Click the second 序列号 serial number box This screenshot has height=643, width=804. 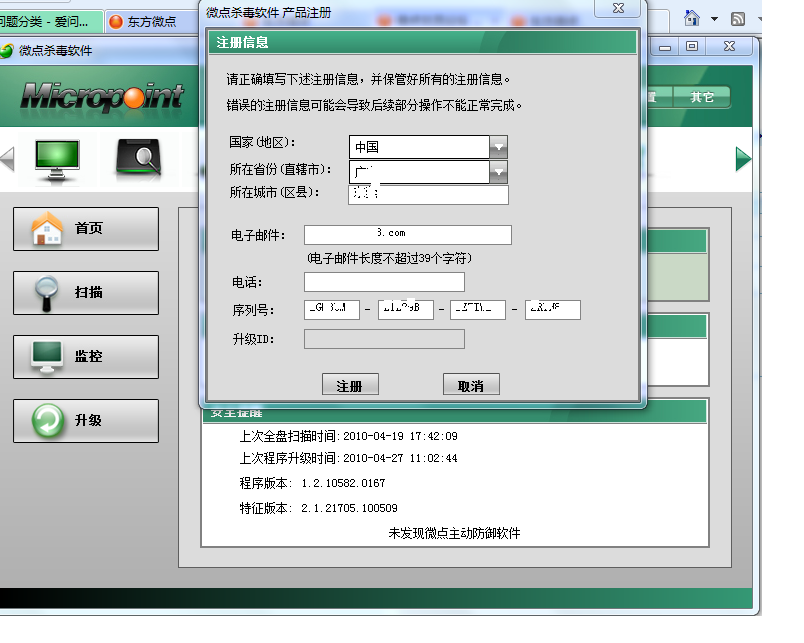pyautogui.click(x=406, y=310)
